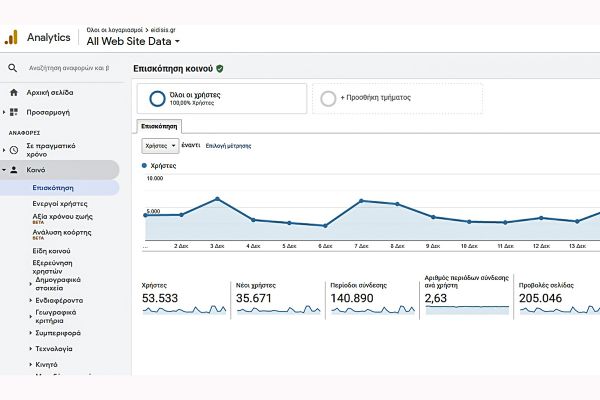600x400 pixels.
Task: Click the Google Analytics logo
Action: pyautogui.click(x=12, y=37)
